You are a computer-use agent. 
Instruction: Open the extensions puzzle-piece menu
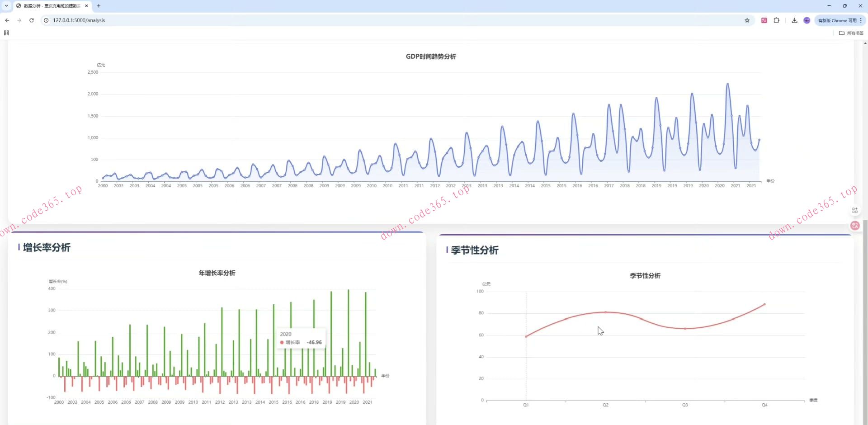[x=776, y=20]
